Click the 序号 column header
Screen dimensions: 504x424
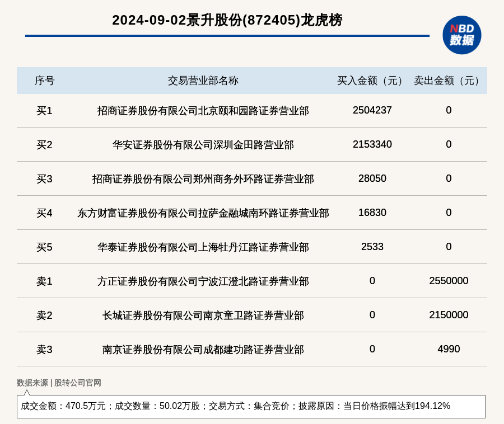(45, 81)
